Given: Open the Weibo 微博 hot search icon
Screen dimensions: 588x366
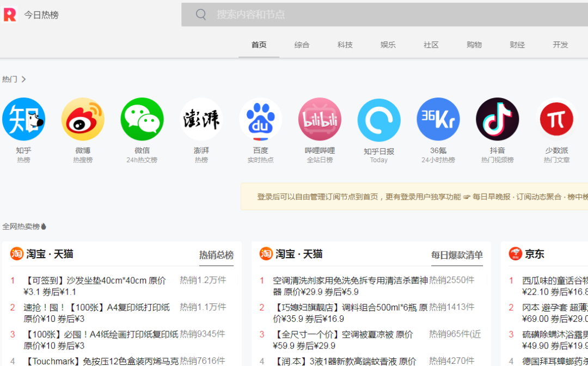Looking at the screenshot, I should coord(83,119).
